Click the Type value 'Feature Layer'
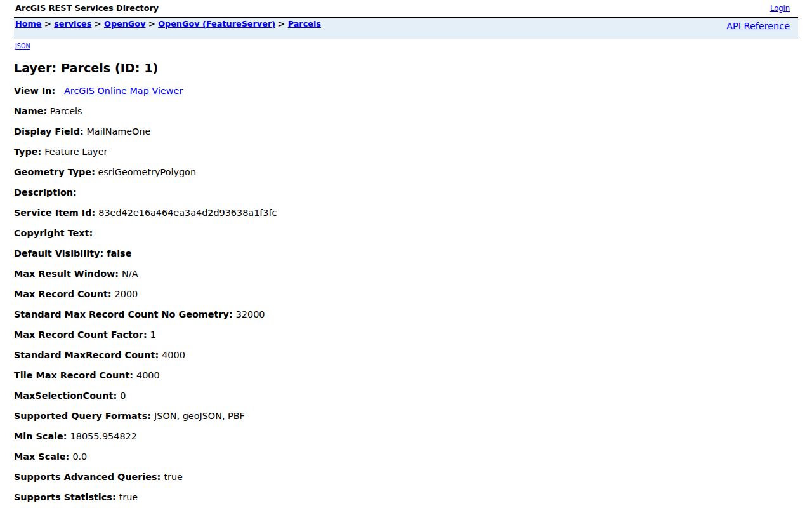 tap(76, 152)
